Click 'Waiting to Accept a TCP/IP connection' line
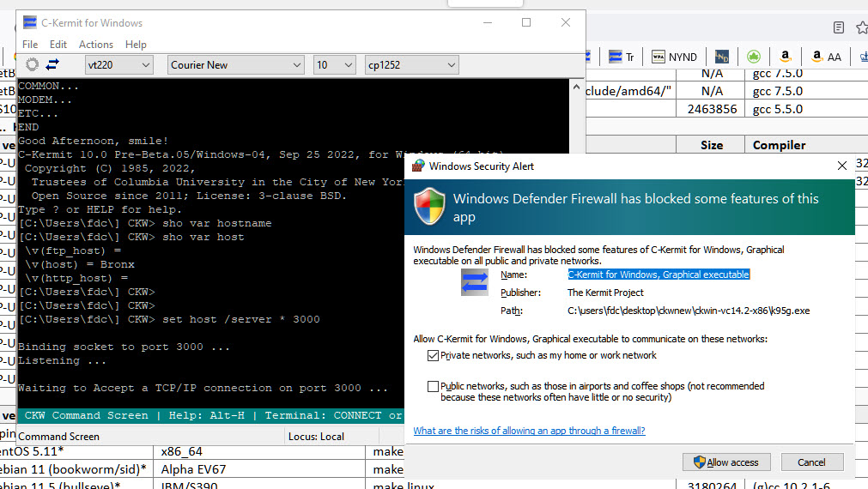This screenshot has height=489, width=868. (203, 388)
